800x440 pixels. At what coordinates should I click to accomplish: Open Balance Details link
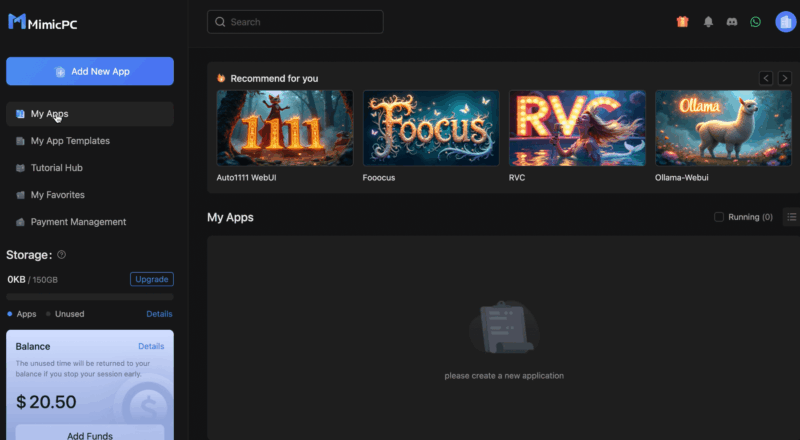[x=151, y=346]
